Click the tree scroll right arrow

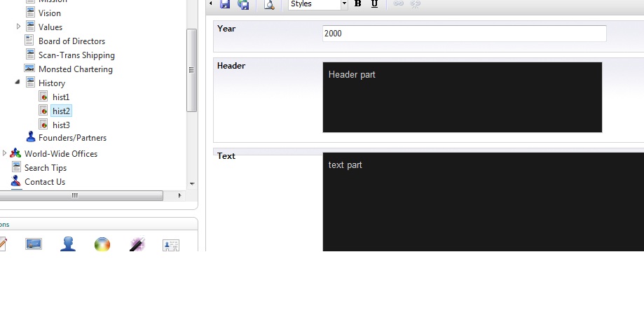(x=179, y=196)
